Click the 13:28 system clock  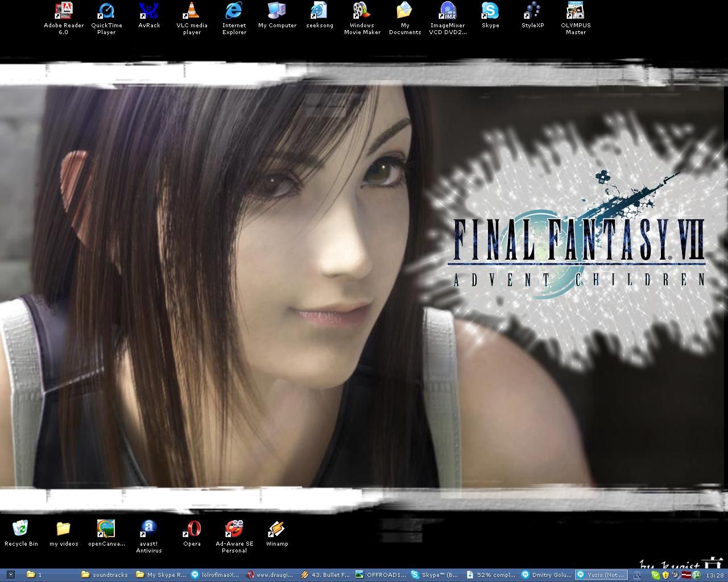[715, 575]
